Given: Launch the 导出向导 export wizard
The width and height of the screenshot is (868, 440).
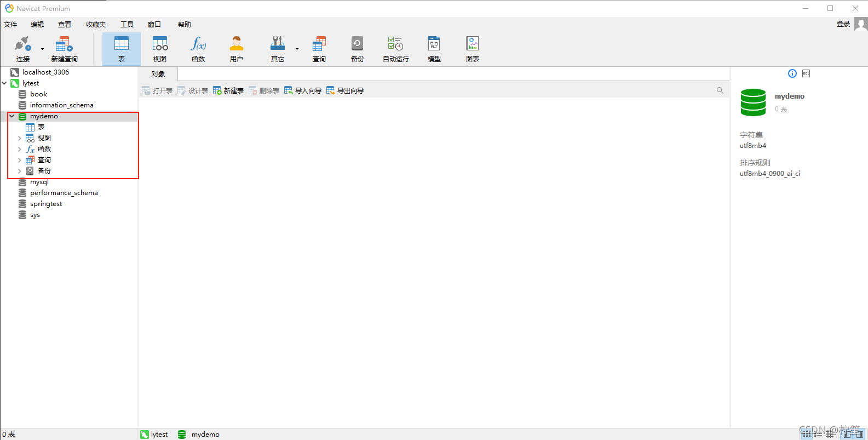Looking at the screenshot, I should pyautogui.click(x=345, y=90).
